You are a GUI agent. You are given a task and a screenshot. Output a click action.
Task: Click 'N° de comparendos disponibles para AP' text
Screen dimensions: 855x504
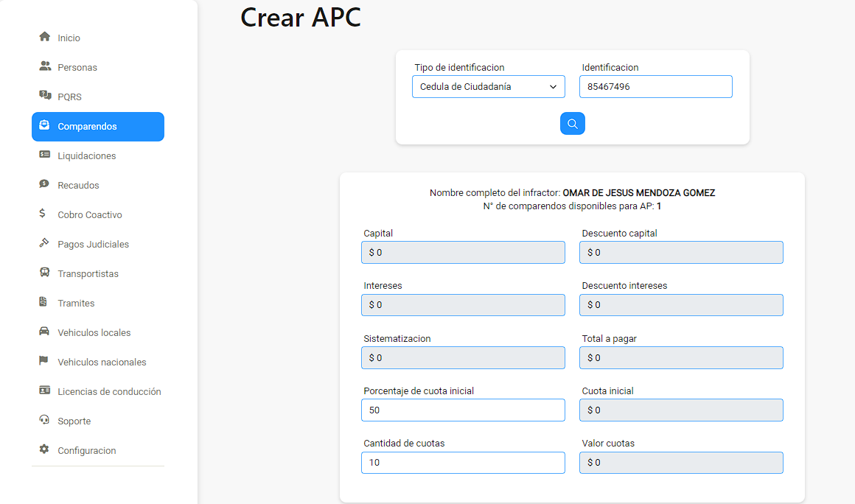click(569, 206)
